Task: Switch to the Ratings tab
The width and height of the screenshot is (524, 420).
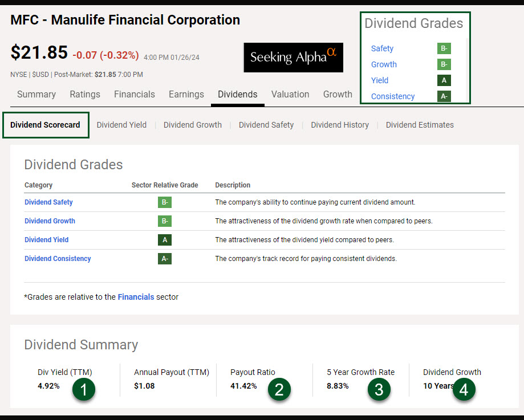Action: coord(85,95)
